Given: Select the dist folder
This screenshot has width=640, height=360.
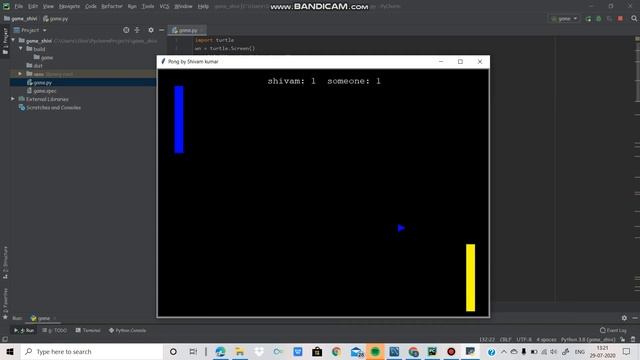Looking at the screenshot, I should [x=35, y=66].
